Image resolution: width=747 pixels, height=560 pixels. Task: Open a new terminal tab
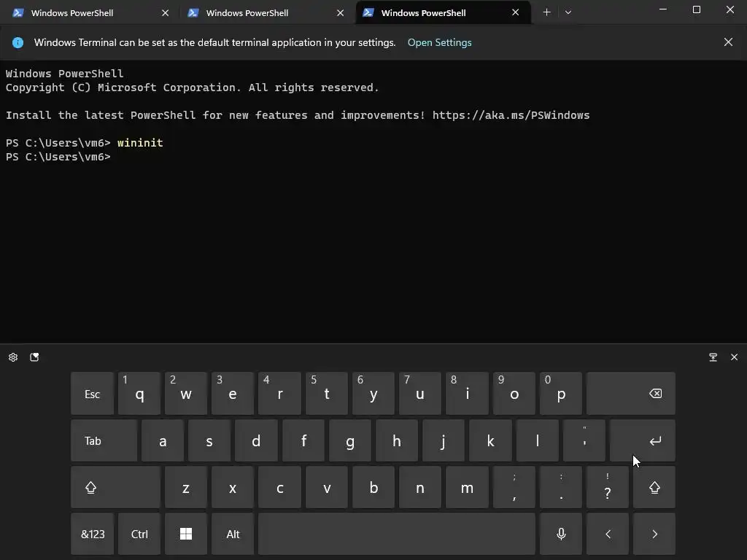point(547,12)
